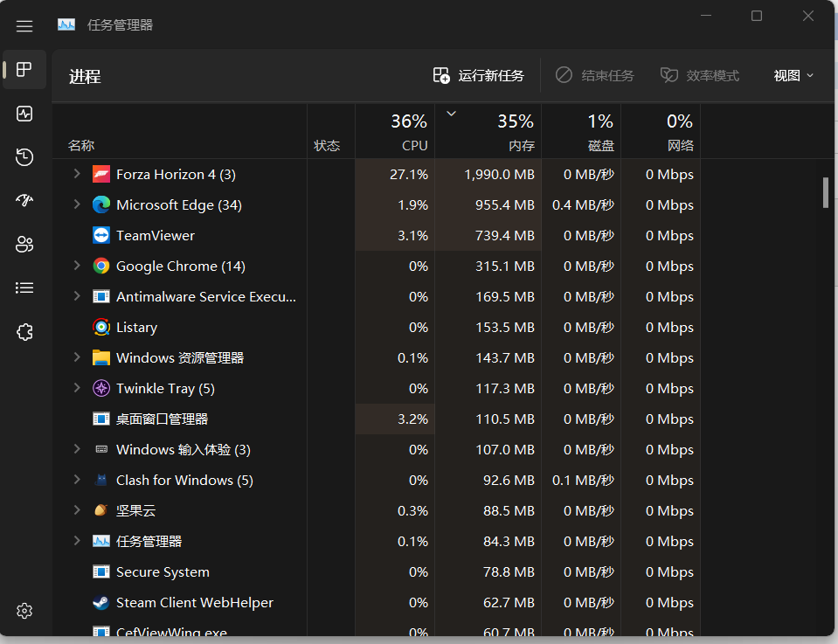Click the Clash for Windows cat icon
The image size is (838, 644).
(101, 480)
